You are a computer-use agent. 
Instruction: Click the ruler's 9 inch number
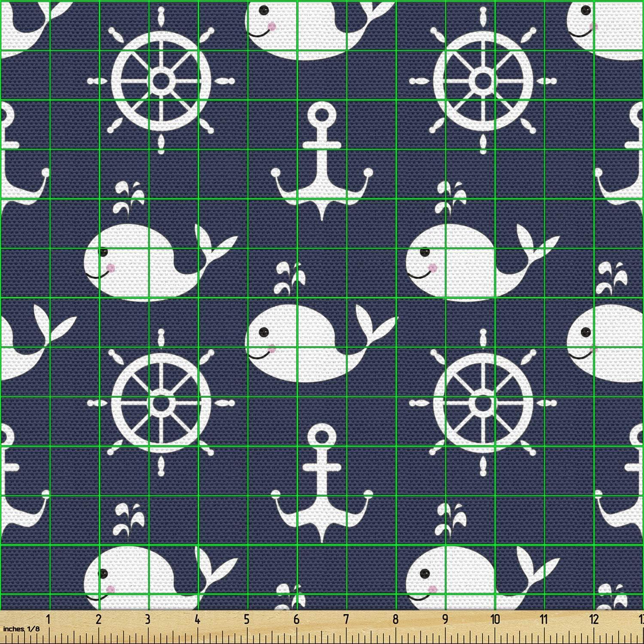click(x=445, y=620)
